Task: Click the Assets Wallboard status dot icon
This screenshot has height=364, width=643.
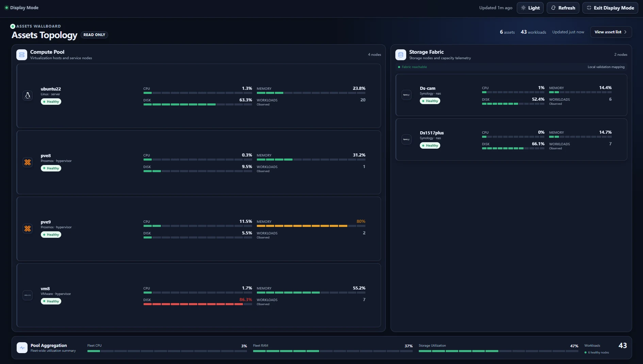Action: click(13, 26)
